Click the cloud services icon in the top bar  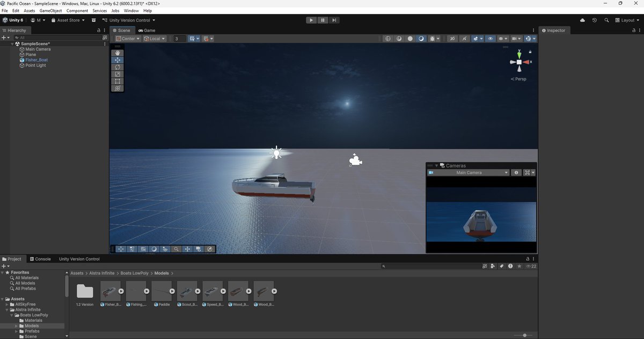[582, 20]
